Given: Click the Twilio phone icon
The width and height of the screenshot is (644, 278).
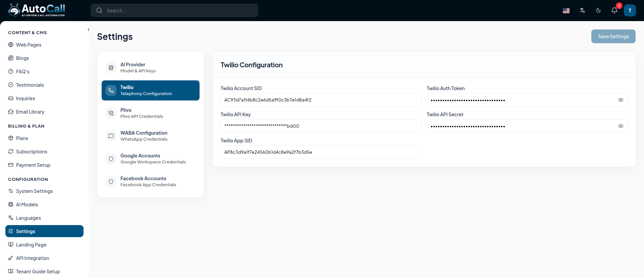Looking at the screenshot, I should click(111, 90).
